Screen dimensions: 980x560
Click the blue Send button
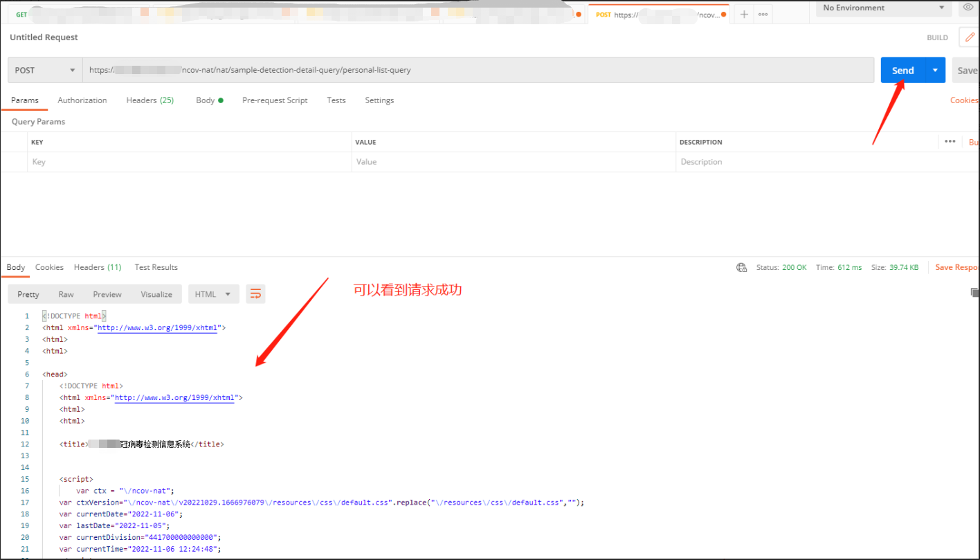[903, 70]
